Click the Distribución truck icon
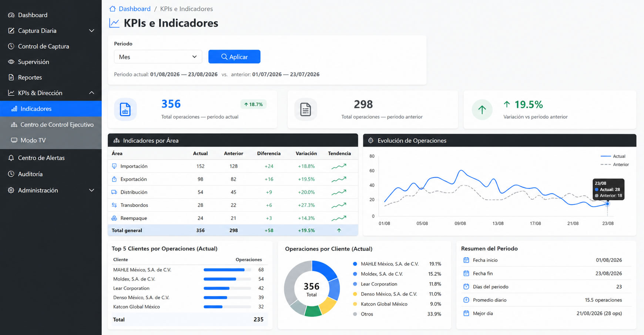The width and height of the screenshot is (644, 335). pos(114,192)
